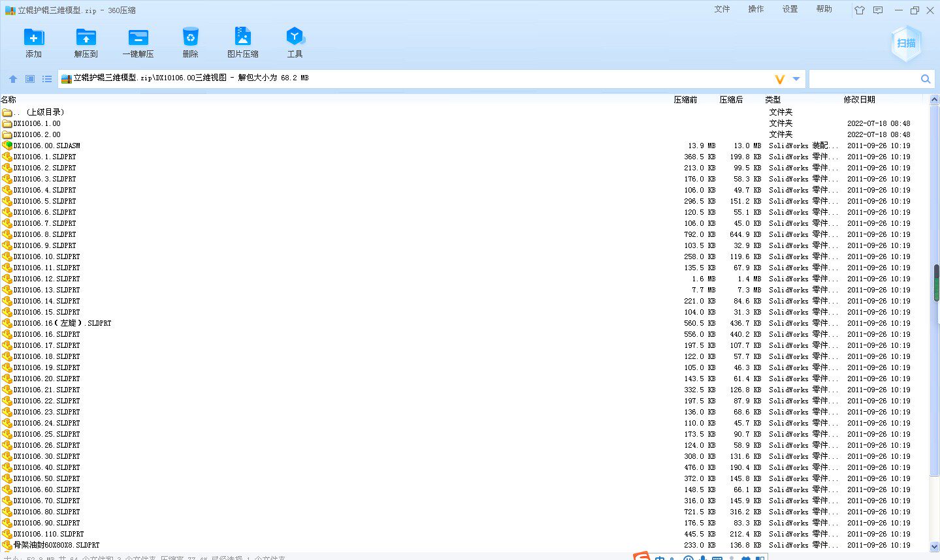The width and height of the screenshot is (940, 560).
Task: Go up one level with up-arrow icon
Action: coord(13,79)
